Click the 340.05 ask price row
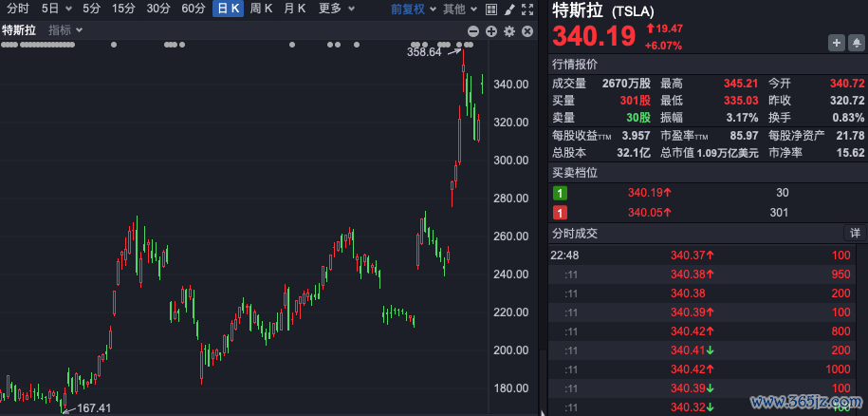The width and height of the screenshot is (868, 416). tap(708, 213)
